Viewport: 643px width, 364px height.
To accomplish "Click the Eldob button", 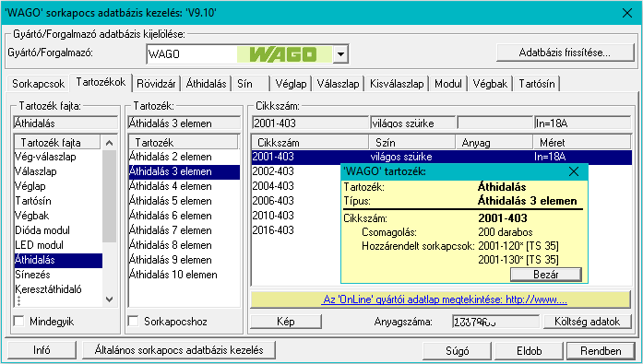I will coord(529,351).
